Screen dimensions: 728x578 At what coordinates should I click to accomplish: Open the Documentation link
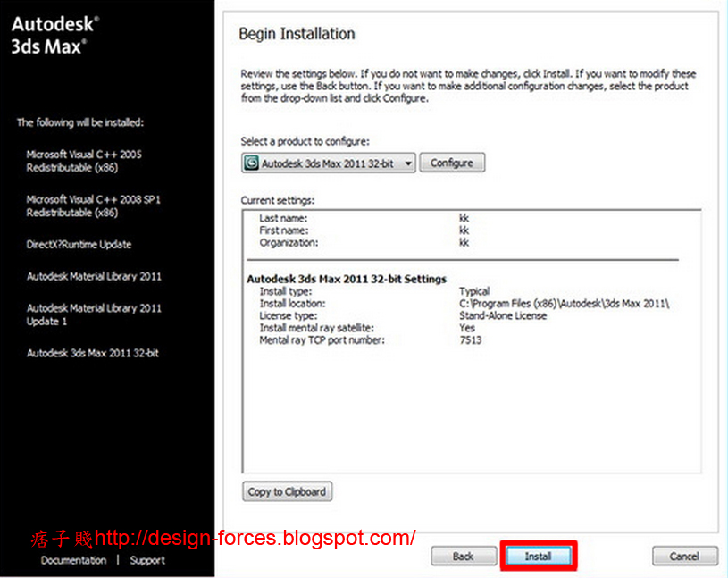(x=73, y=560)
